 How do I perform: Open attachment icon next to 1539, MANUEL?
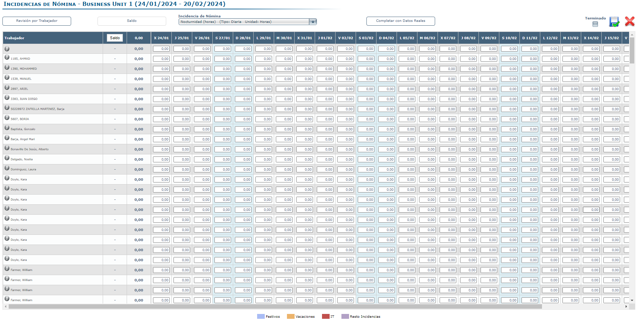click(x=7, y=78)
